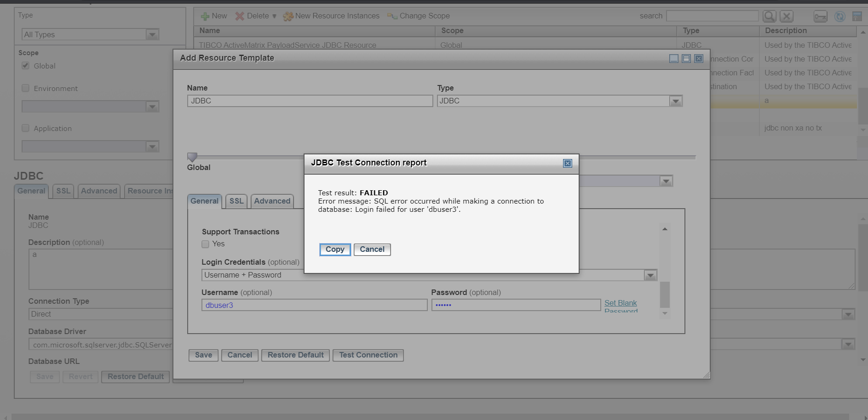868x420 pixels.
Task: Click the search input field
Action: 712,16
